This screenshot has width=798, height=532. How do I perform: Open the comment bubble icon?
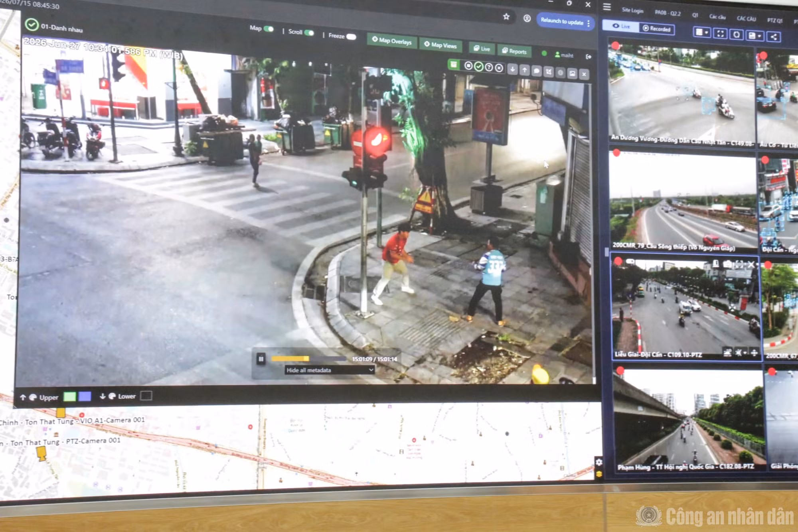click(537, 71)
